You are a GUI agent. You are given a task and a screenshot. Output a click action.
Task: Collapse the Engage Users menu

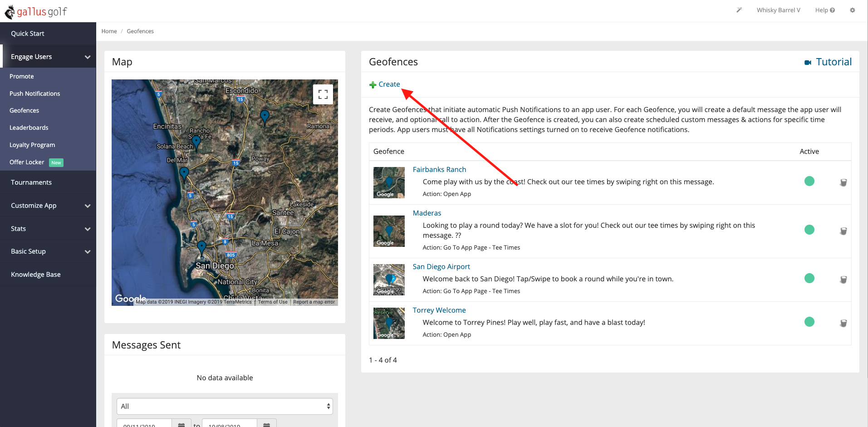coord(48,57)
